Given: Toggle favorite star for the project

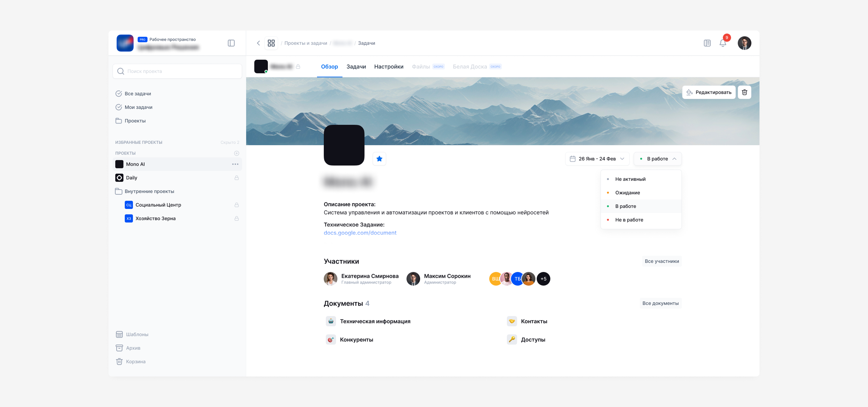Looking at the screenshot, I should coord(379,159).
